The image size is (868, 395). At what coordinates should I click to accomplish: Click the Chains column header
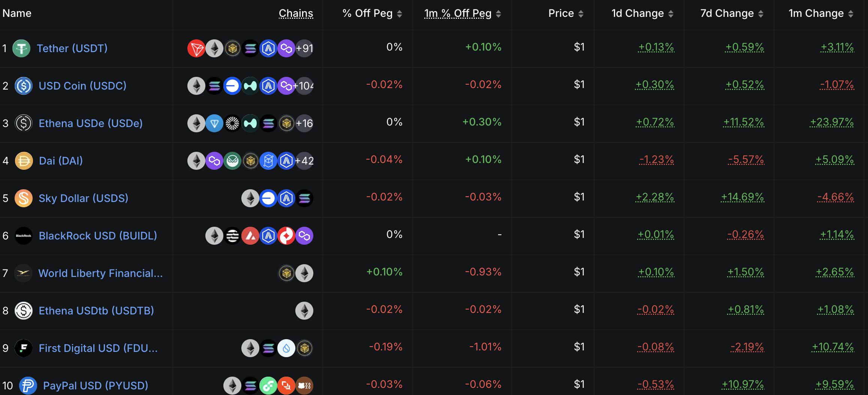(x=296, y=13)
